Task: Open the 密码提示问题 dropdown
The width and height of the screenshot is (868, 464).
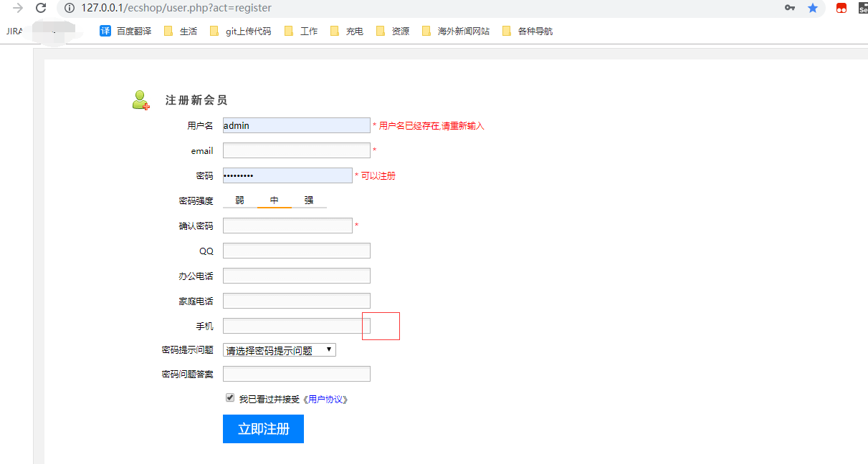Action: click(x=279, y=349)
